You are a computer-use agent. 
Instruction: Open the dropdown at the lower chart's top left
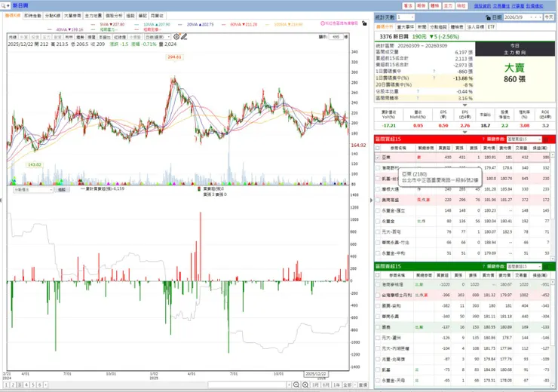51,190
